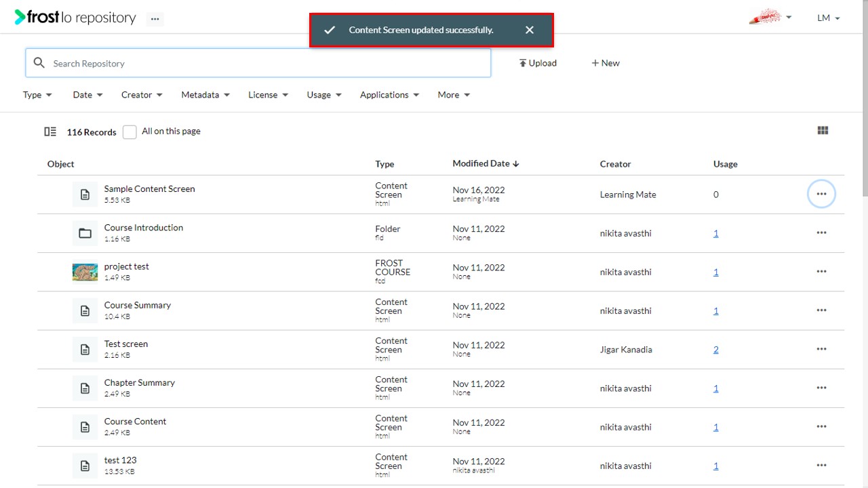Open the Date filter dropdown
Image resolution: width=868 pixels, height=488 pixels.
87,95
